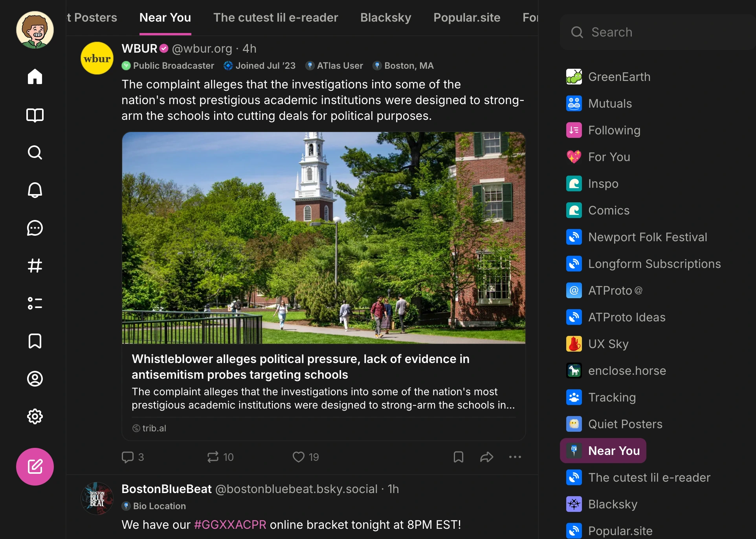Click the ATProto @ feed icon
The width and height of the screenshot is (756, 539).
(574, 290)
